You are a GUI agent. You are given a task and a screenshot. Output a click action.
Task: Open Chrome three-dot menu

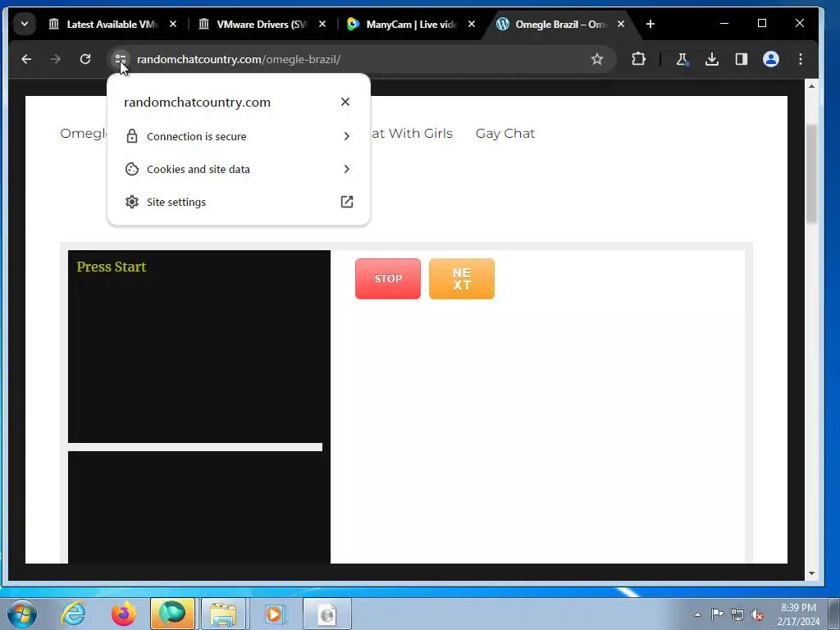pos(801,59)
